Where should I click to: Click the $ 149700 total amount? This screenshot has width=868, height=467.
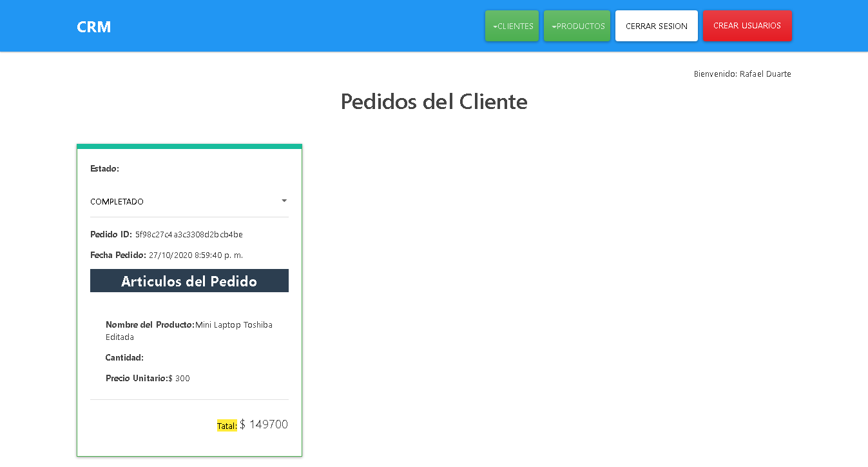tap(264, 424)
